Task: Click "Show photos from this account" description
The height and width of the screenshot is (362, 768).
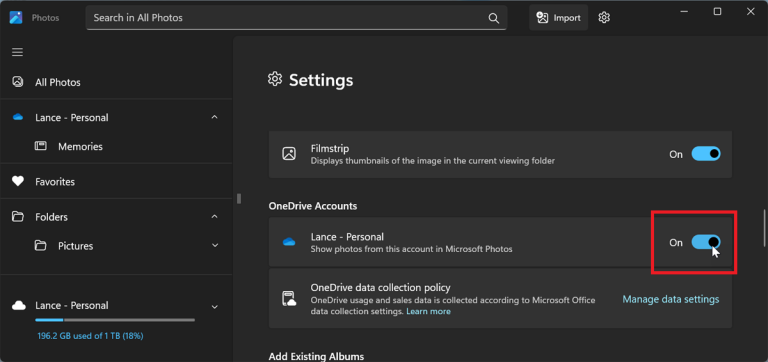Action: tap(411, 249)
